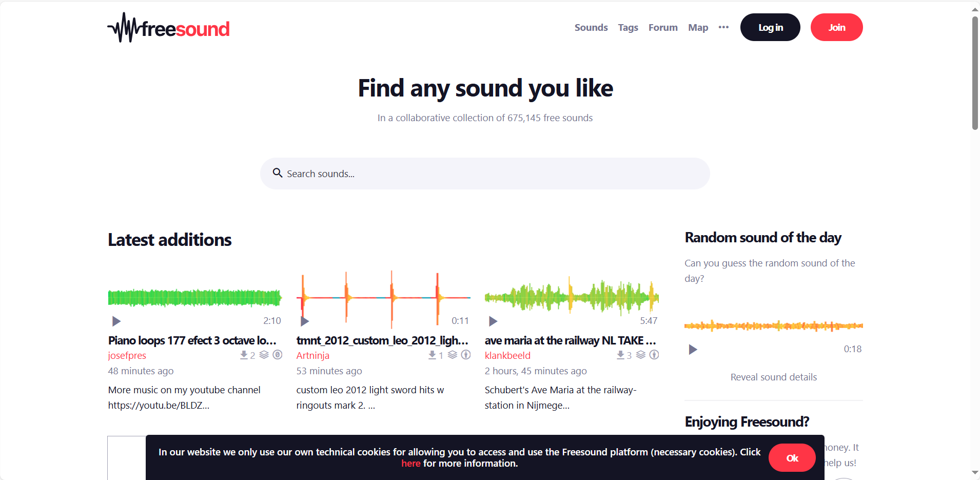Click the magnifier icon in search bar
This screenshot has width=980, height=480.
pyautogui.click(x=278, y=173)
